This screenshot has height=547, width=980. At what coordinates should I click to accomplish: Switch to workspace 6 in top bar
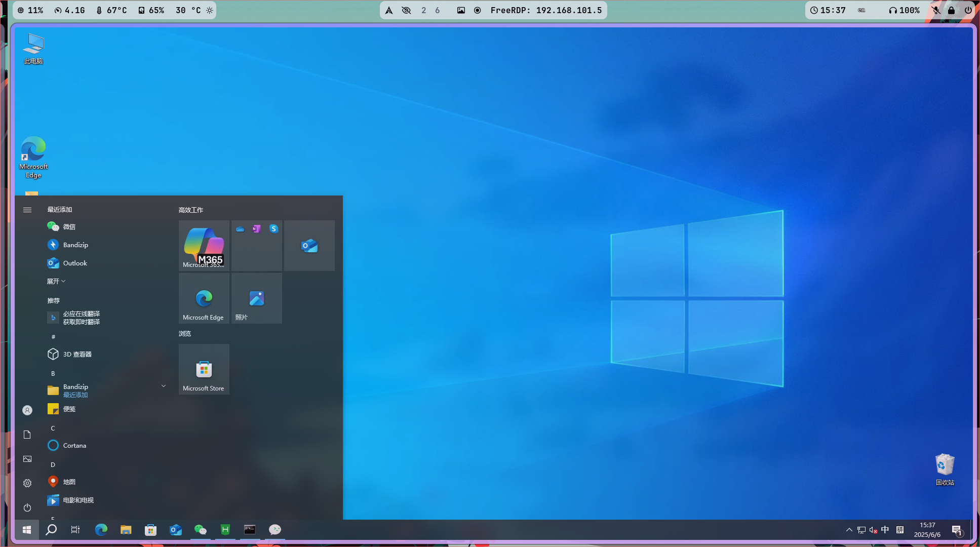(x=438, y=10)
